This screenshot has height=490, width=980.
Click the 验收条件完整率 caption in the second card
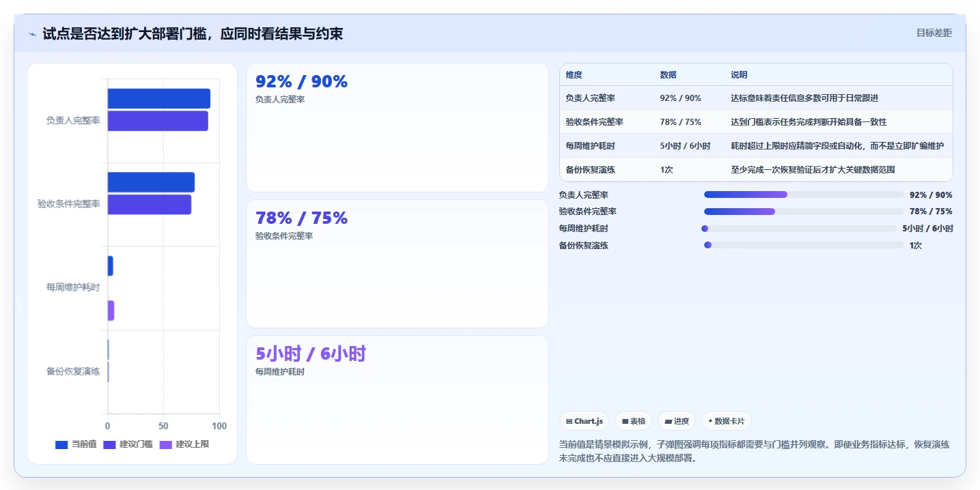(x=284, y=236)
